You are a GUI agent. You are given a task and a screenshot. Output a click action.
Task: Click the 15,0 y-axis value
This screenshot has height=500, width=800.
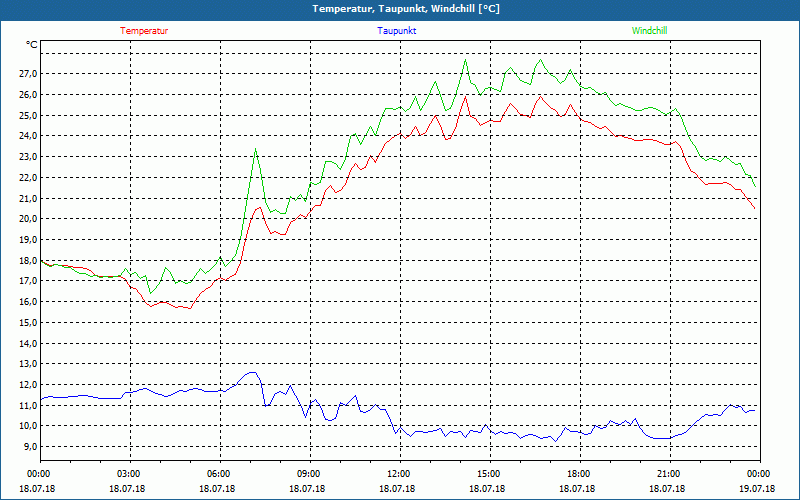(29, 323)
